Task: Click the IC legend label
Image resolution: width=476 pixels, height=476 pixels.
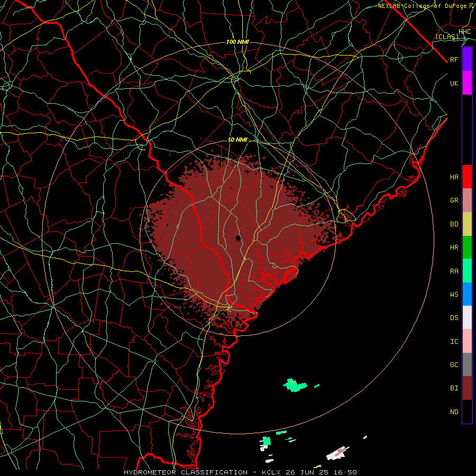Action: [x=454, y=342]
